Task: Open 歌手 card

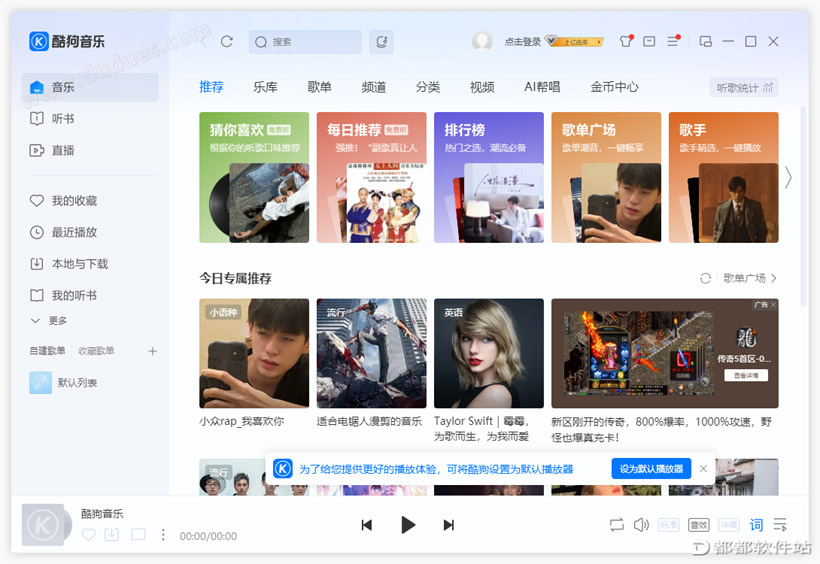Action: (x=723, y=177)
